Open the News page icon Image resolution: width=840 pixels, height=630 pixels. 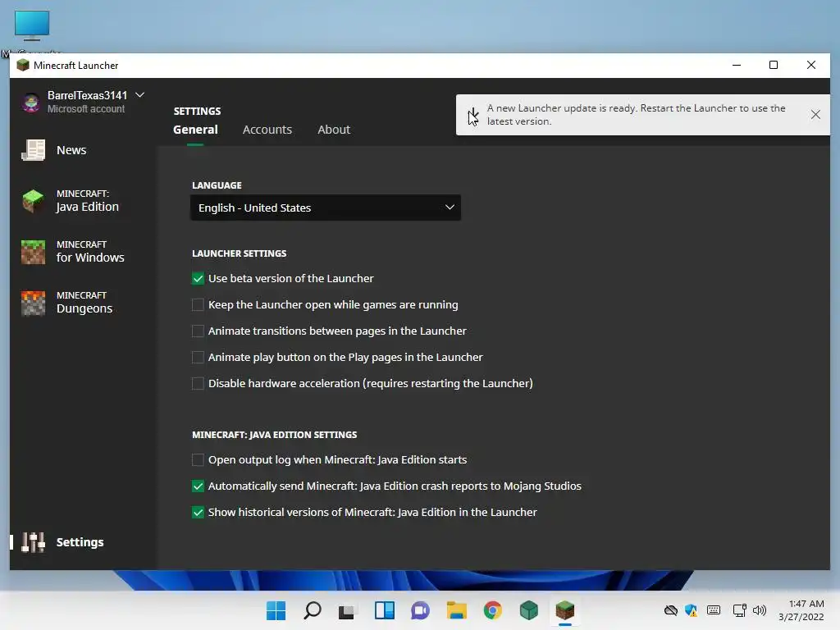[x=33, y=150]
